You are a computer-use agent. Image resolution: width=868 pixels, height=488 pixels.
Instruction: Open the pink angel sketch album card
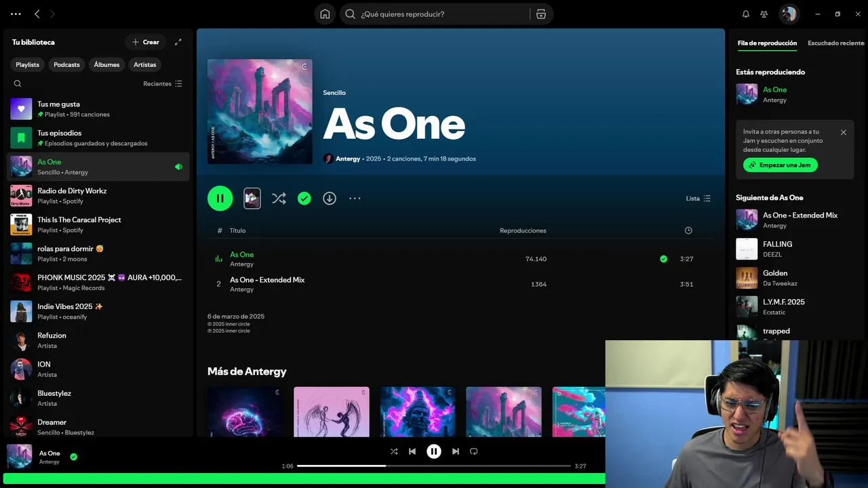pyautogui.click(x=332, y=411)
